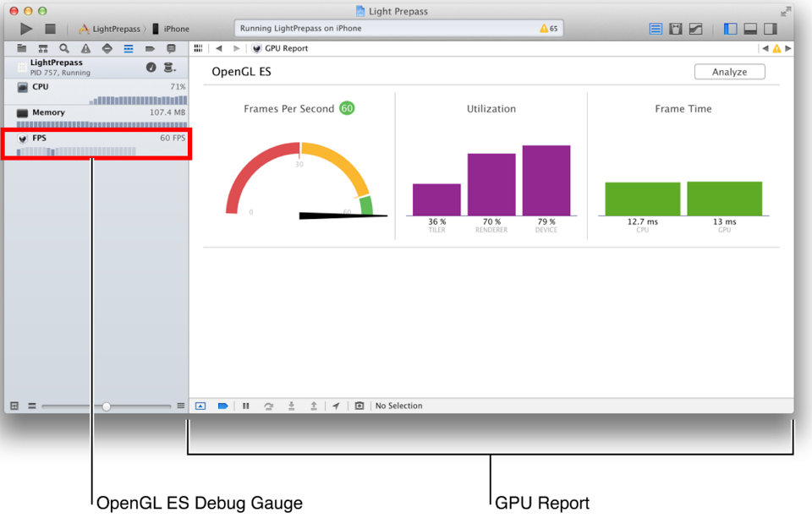812x518 pixels.
Task: Click the warning icon in the jump bar
Action: 776,49
